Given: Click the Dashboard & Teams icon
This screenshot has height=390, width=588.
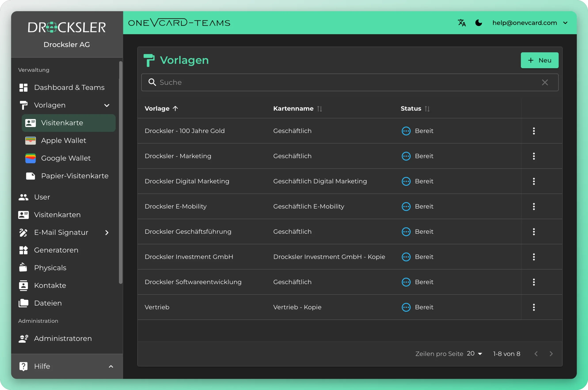Looking at the screenshot, I should coord(23,88).
